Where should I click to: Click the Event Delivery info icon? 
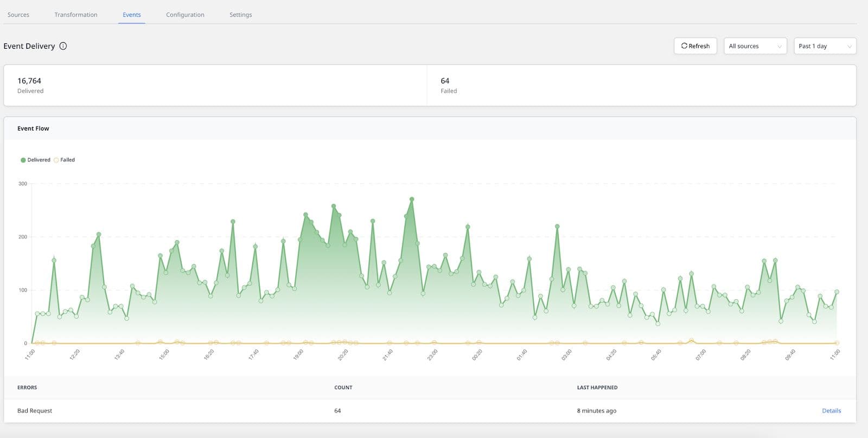tap(63, 46)
